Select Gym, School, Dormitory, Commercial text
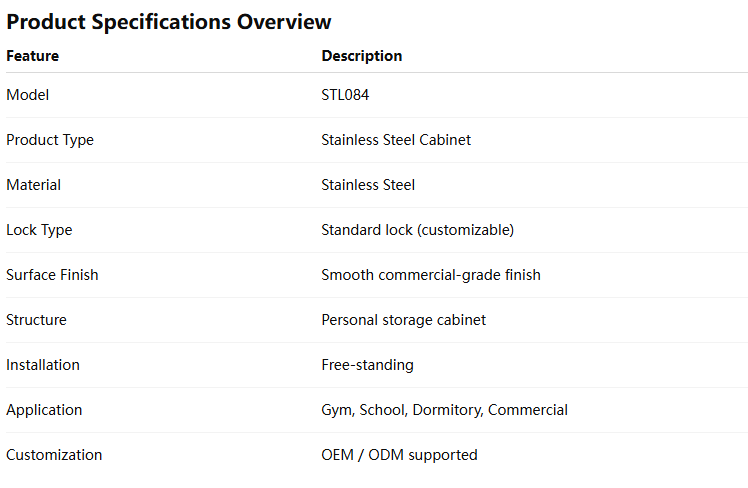 tap(444, 410)
